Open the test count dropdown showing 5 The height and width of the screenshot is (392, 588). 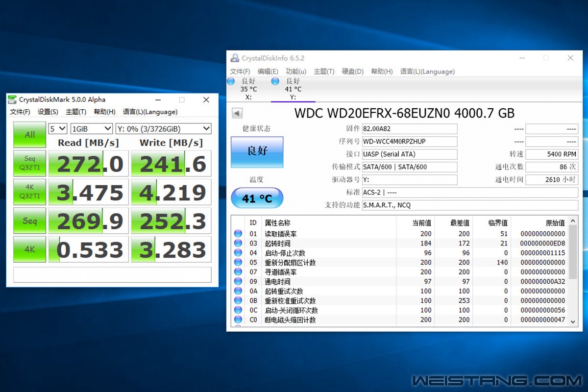pos(58,128)
